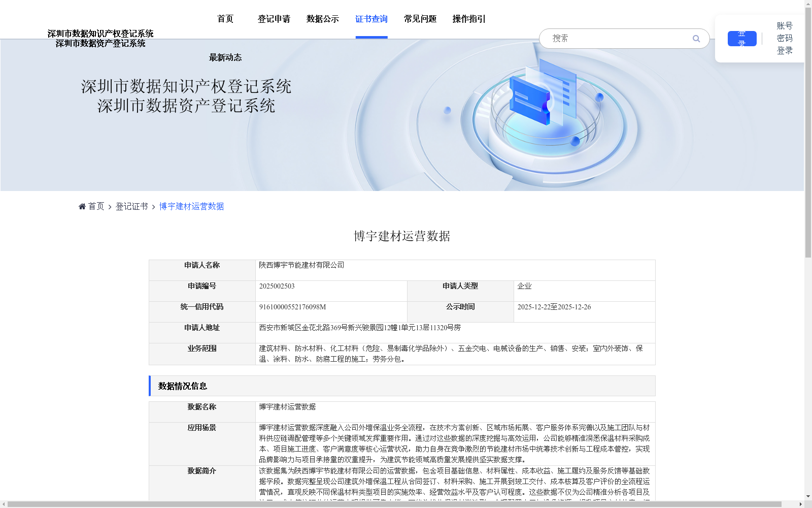Image resolution: width=812 pixels, height=508 pixels.
Task: Go to 登记证书 in the breadcrumb
Action: pyautogui.click(x=132, y=206)
